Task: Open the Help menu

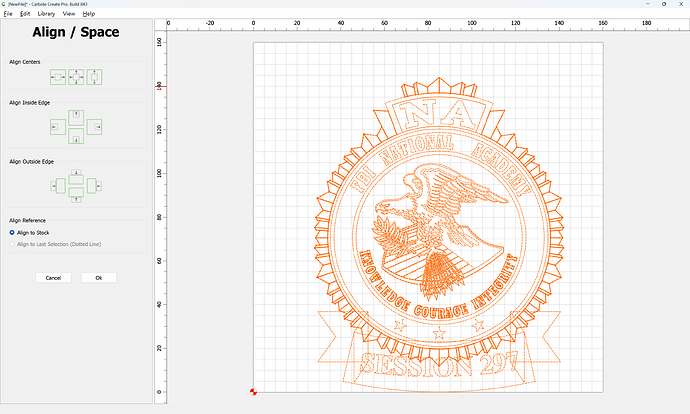Action: (88, 14)
